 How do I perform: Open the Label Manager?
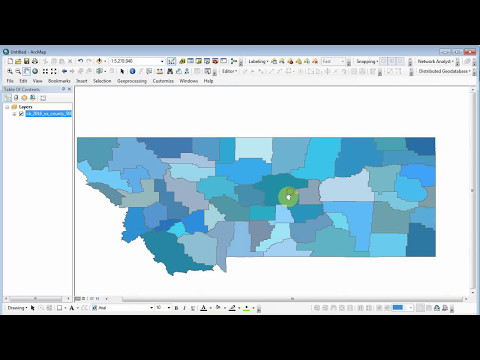(274, 61)
